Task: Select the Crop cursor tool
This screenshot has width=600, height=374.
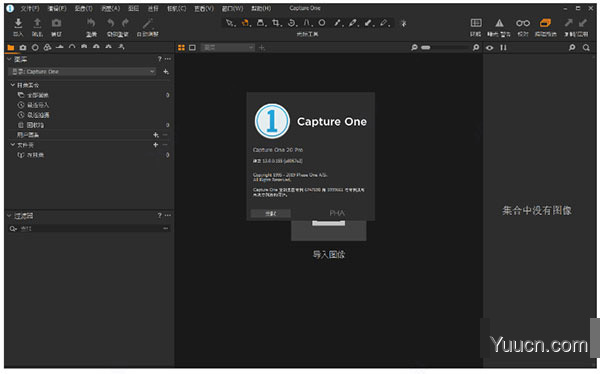Action: click(x=276, y=23)
